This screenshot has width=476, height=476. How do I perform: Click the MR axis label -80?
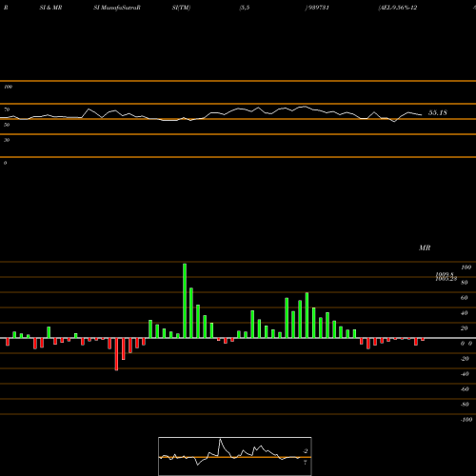[x=465, y=405]
